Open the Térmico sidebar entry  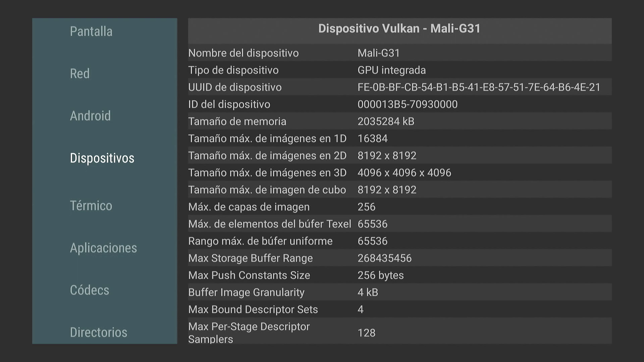tap(91, 206)
